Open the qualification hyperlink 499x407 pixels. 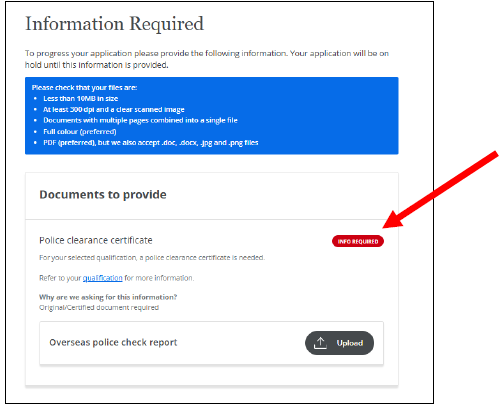pyautogui.click(x=103, y=278)
